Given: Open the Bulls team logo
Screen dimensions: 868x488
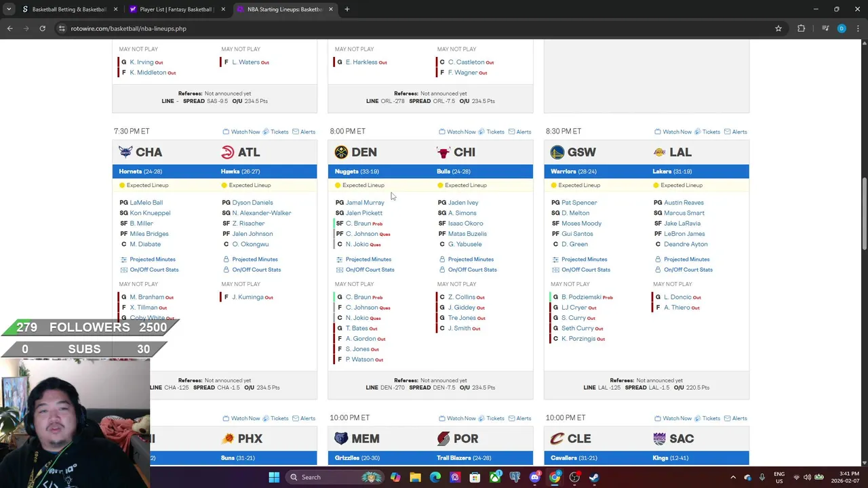Looking at the screenshot, I should (443, 152).
